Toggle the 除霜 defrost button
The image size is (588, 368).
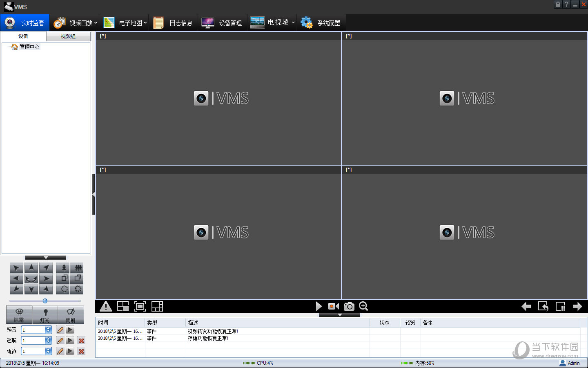[19, 315]
